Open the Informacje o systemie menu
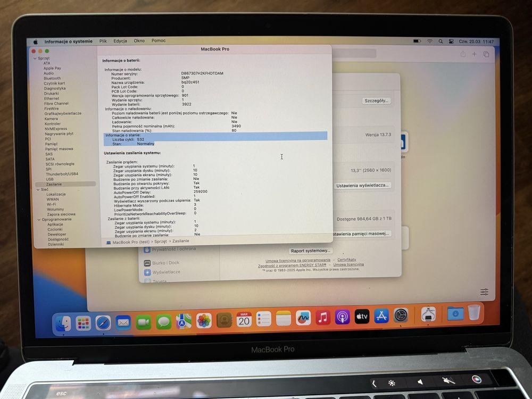The width and height of the screenshot is (532, 399). [x=68, y=41]
